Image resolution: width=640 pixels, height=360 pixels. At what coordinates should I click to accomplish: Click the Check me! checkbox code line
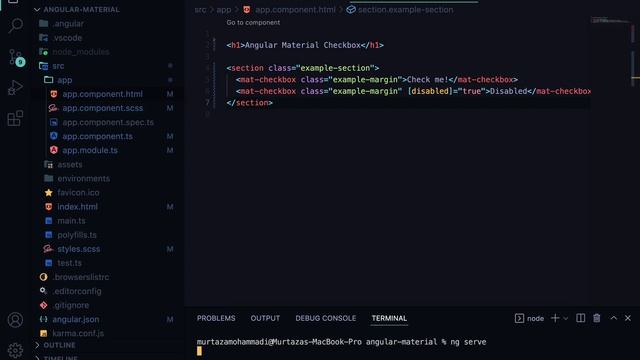tap(377, 80)
